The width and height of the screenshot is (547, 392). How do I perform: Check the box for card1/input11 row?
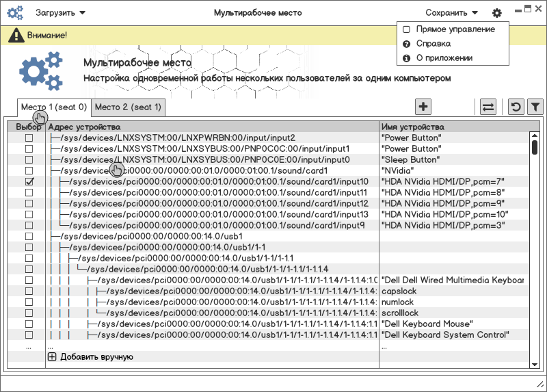[x=29, y=192]
